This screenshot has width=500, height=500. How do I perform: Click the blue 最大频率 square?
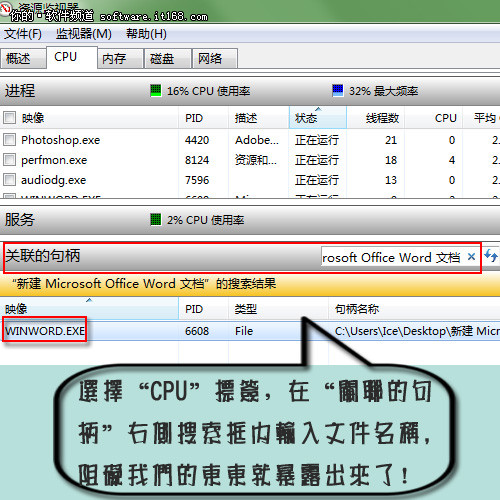338,90
